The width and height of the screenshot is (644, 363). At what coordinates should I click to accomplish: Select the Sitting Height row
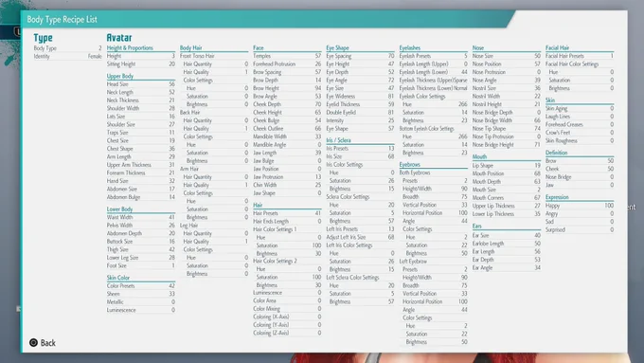point(141,64)
